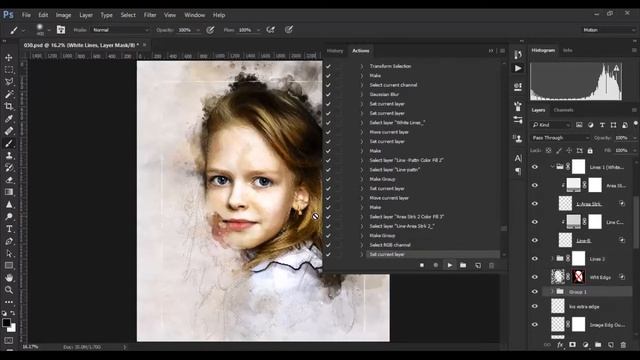This screenshot has height=360, width=640.
Task: Select the Horizontal Type tool
Action: [9, 229]
